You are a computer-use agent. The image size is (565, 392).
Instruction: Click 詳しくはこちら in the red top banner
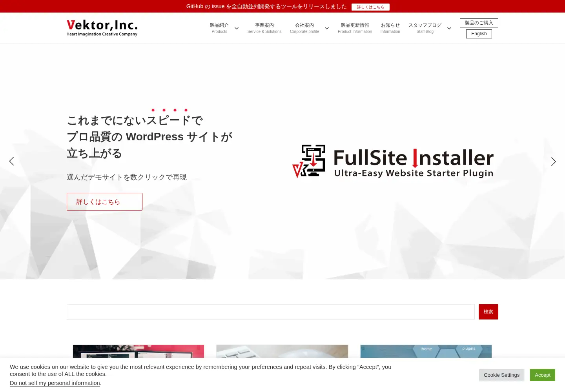click(x=370, y=7)
